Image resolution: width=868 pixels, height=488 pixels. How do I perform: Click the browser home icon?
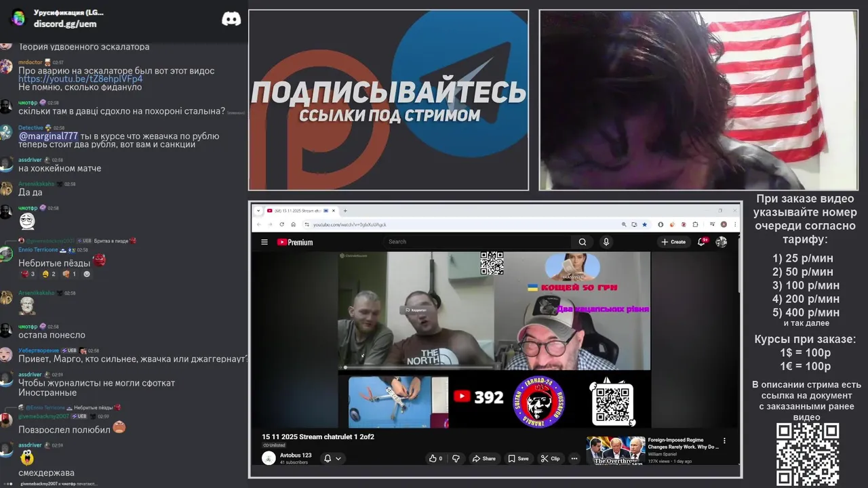(293, 224)
